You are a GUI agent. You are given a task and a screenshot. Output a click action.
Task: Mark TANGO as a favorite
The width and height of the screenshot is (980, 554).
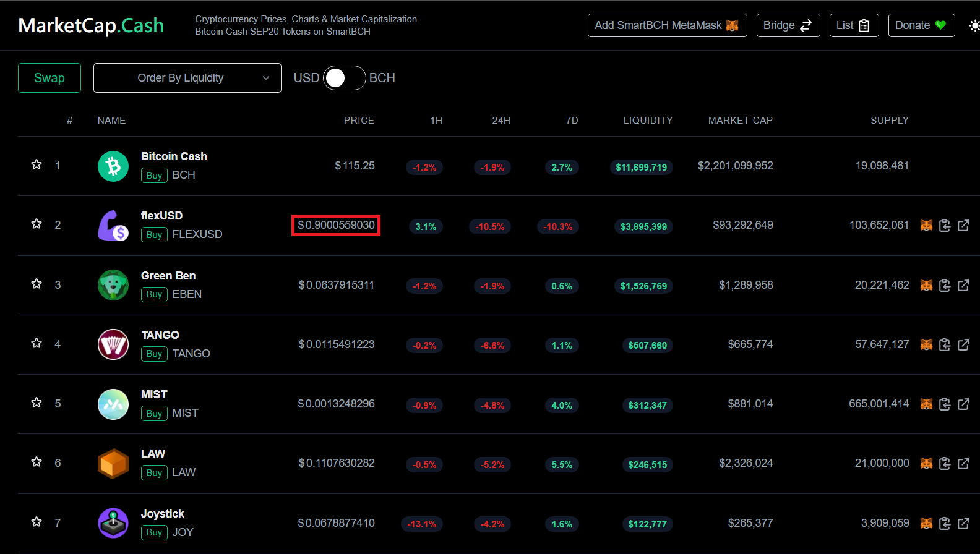pos(37,343)
